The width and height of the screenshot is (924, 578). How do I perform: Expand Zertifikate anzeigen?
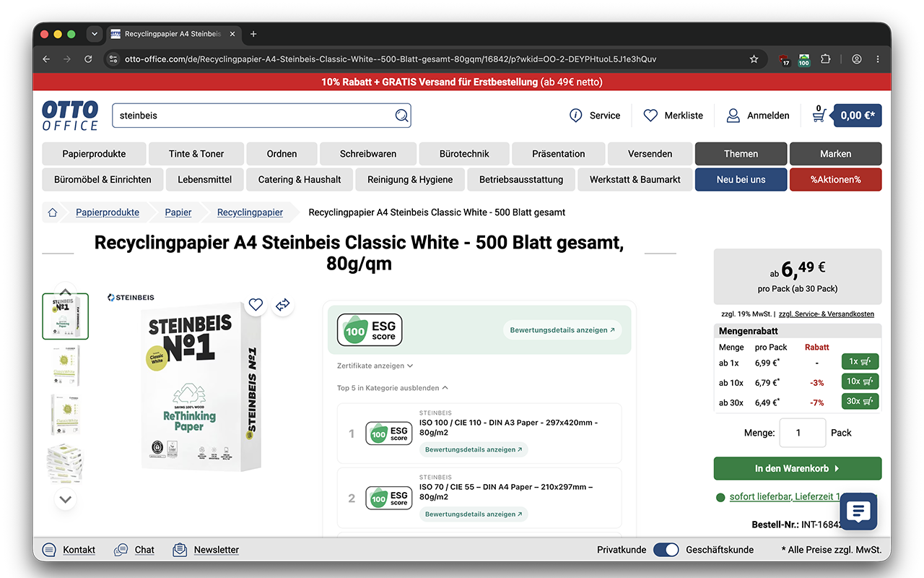[x=375, y=366]
